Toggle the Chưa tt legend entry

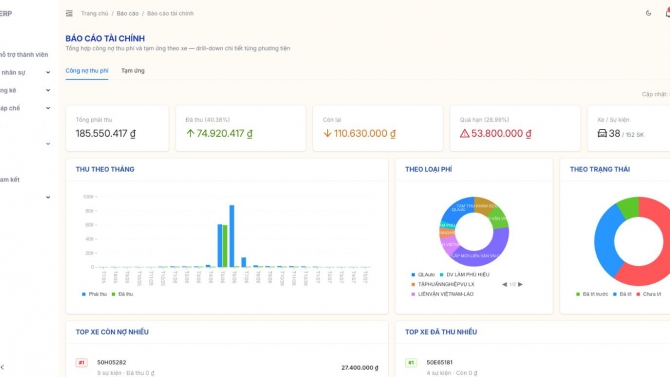click(x=649, y=294)
